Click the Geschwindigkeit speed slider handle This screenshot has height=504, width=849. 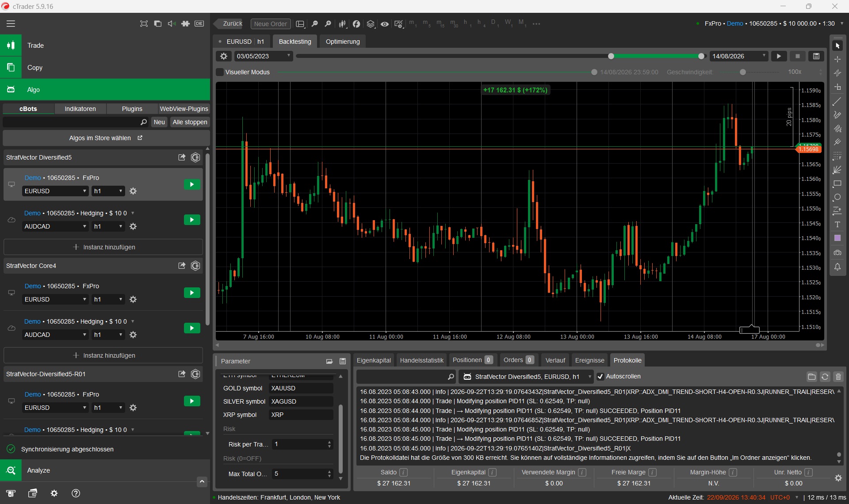pos(743,72)
